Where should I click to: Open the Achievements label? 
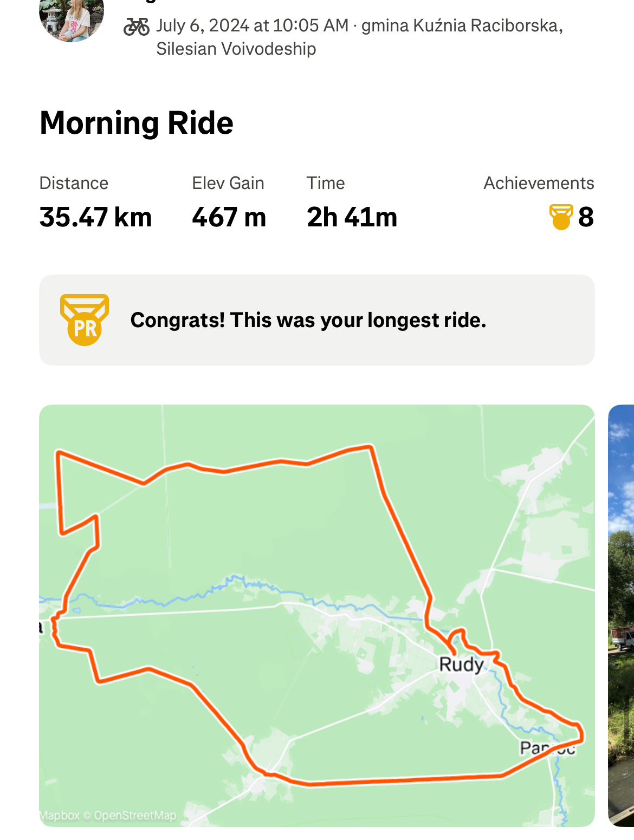[x=539, y=183]
